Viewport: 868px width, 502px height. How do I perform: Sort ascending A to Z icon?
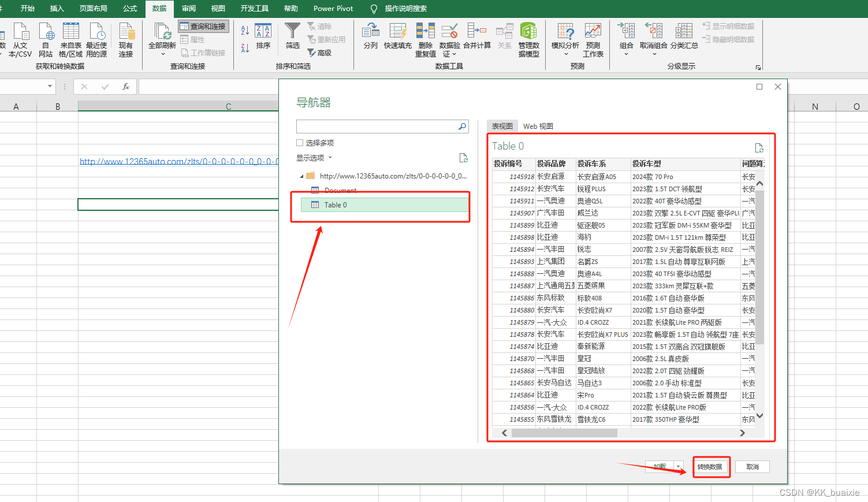(x=245, y=31)
